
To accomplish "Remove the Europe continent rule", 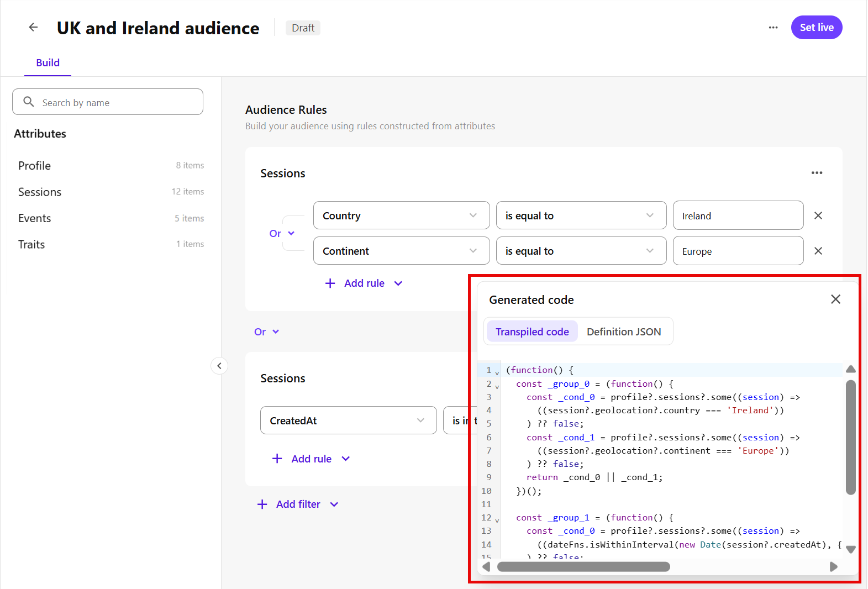I will 818,251.
